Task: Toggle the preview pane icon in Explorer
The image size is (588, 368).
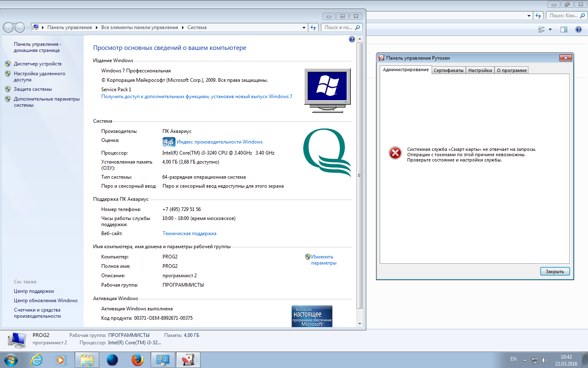Action: [564, 29]
